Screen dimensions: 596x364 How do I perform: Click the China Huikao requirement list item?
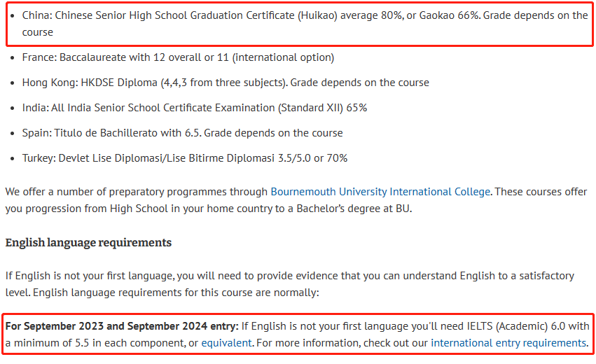(210, 15)
